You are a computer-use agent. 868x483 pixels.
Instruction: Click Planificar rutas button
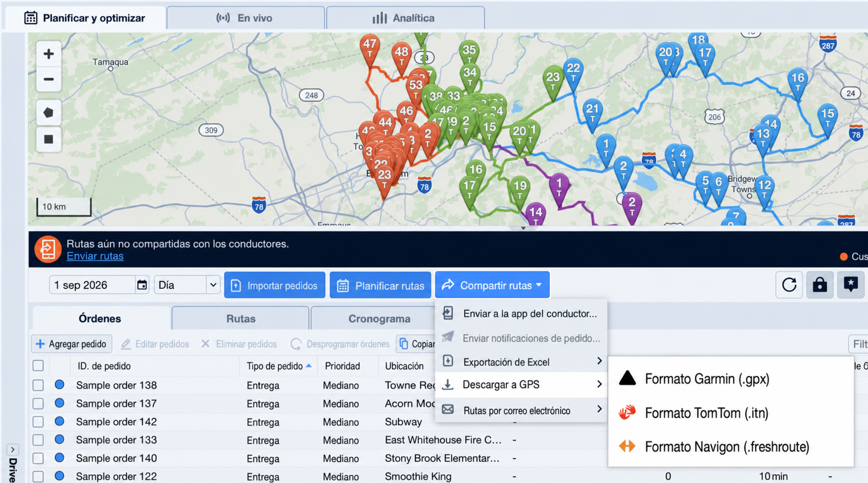[380, 285]
